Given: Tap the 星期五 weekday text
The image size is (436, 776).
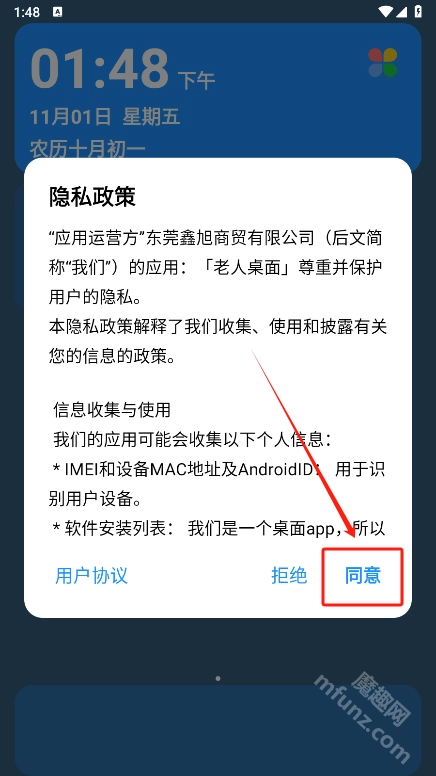Looking at the screenshot, I should [151, 117].
